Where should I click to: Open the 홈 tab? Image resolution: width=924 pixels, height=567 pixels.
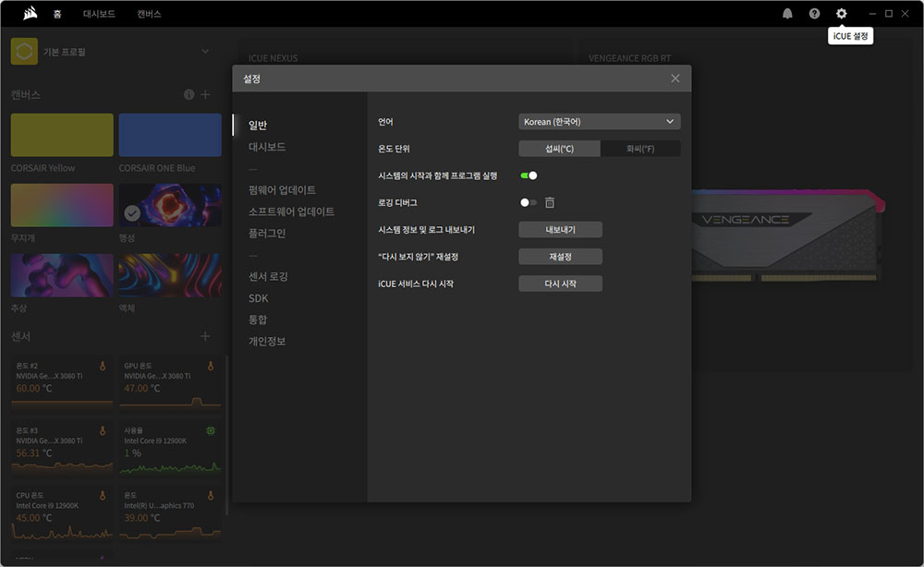(57, 14)
